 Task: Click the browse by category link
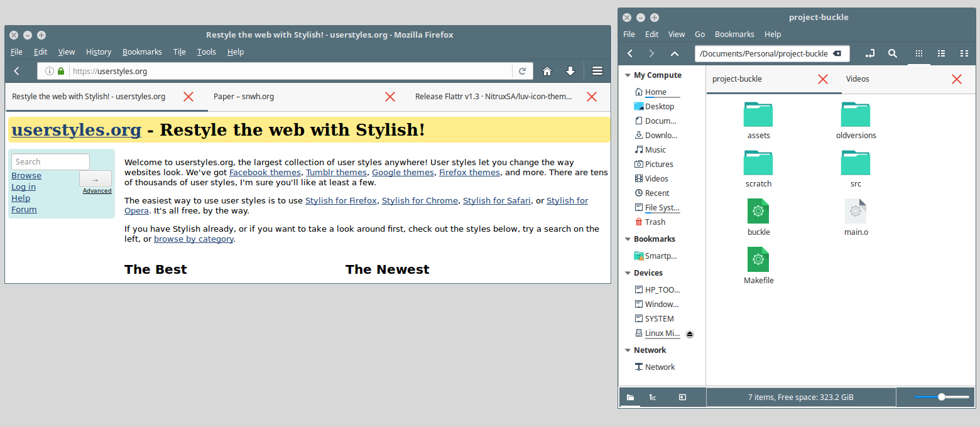[193, 239]
